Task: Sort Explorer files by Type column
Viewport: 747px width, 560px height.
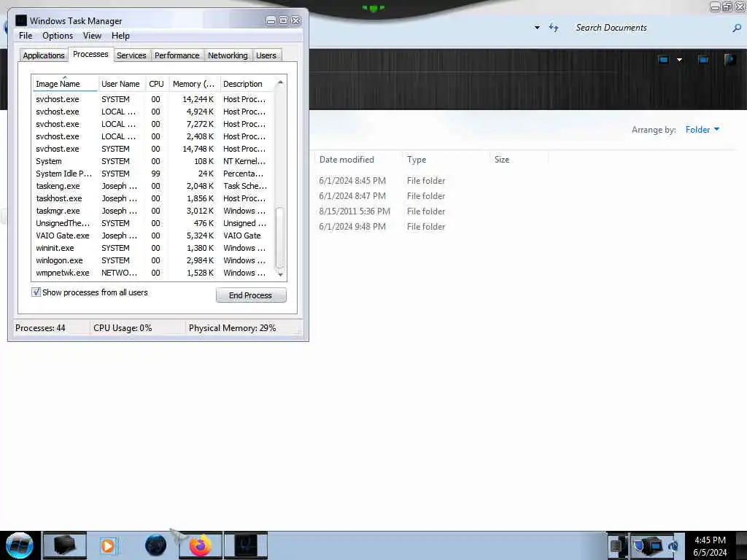Action: click(446, 160)
